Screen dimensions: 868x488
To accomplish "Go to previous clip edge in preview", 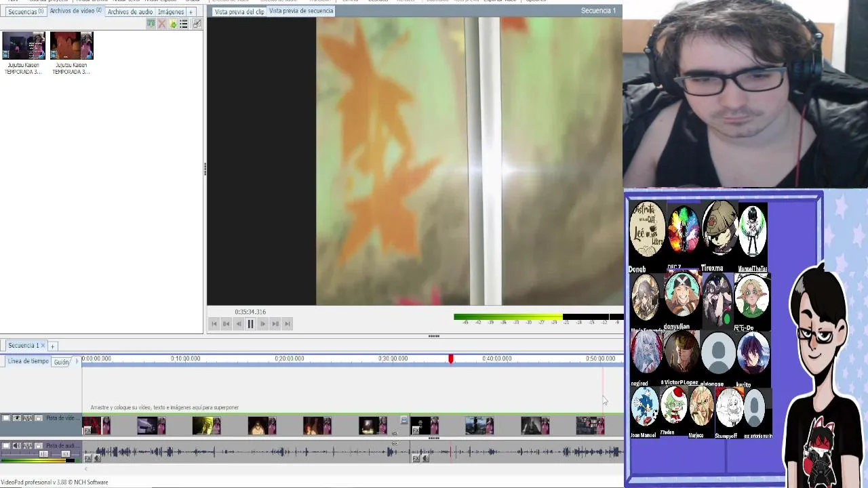I will pyautogui.click(x=226, y=324).
